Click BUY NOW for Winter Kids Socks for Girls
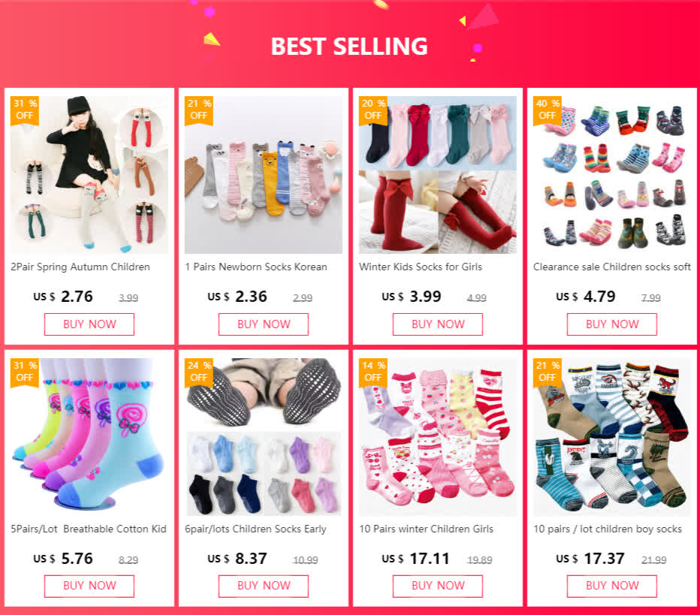700x615 pixels. 437,324
